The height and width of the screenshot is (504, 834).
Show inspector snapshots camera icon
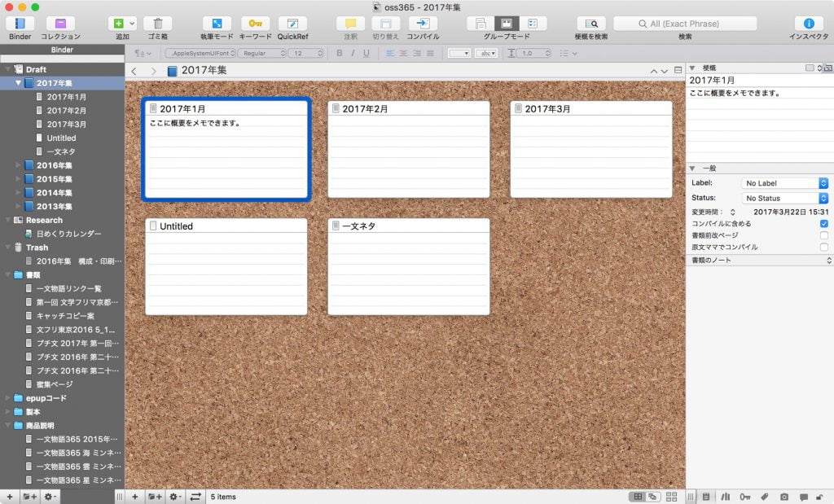tap(784, 497)
